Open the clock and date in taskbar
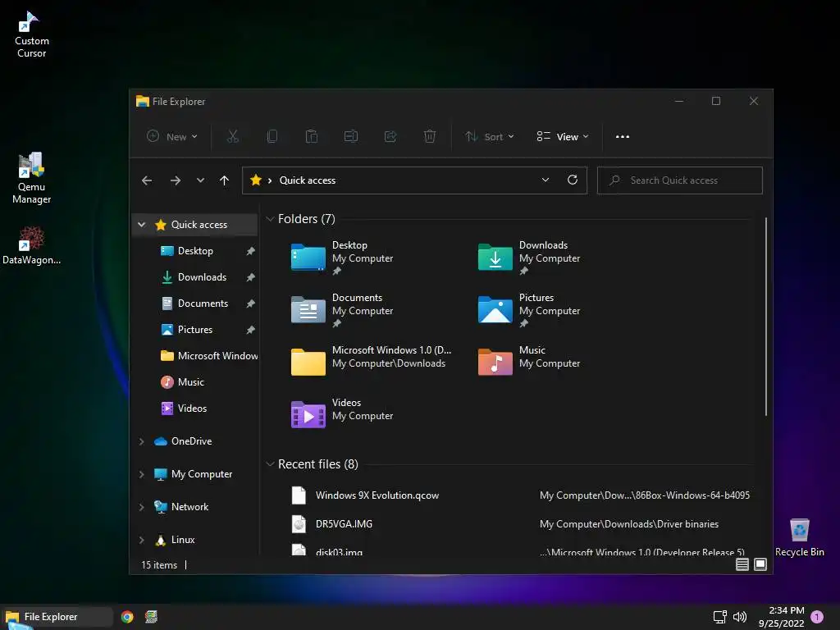Viewport: 840px width, 630px height. (781, 617)
